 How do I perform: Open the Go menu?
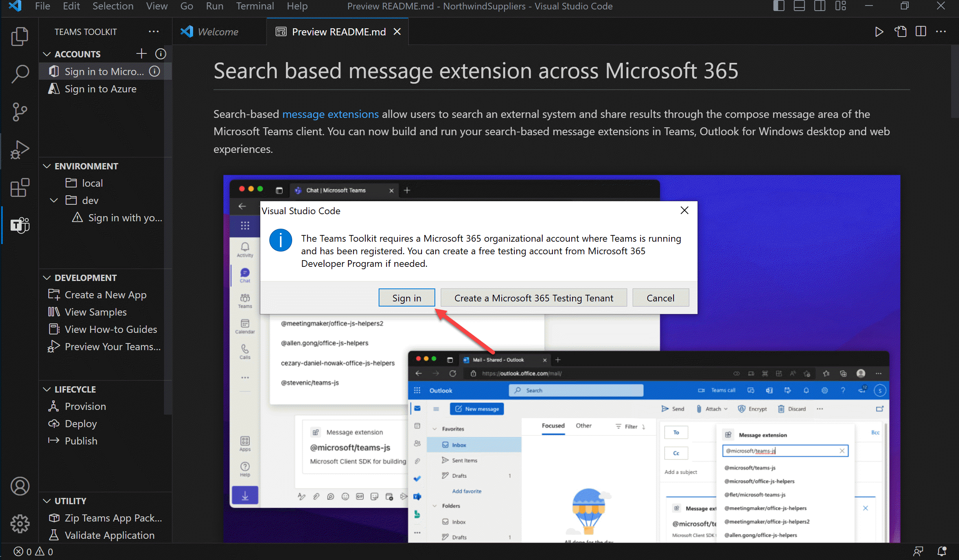click(x=186, y=6)
